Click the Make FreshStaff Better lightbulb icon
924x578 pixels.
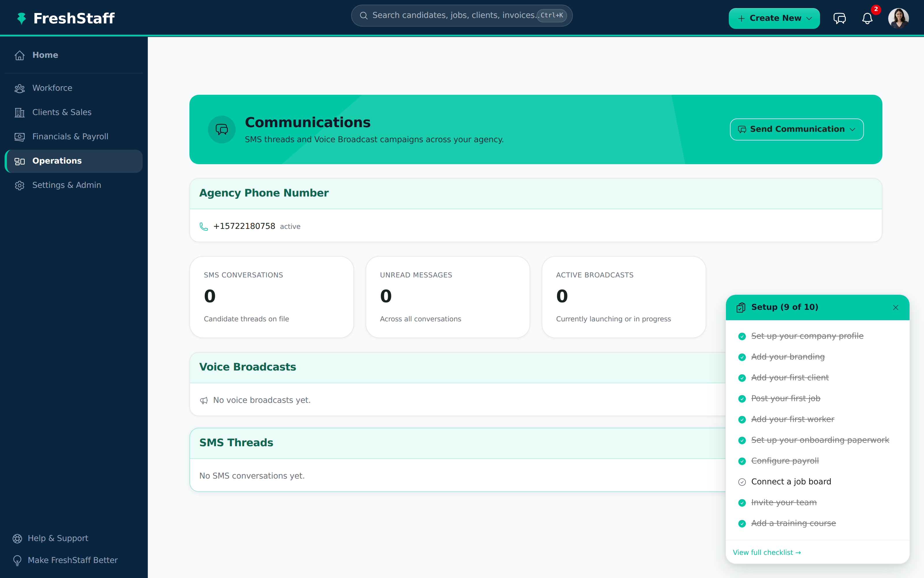[17, 560]
